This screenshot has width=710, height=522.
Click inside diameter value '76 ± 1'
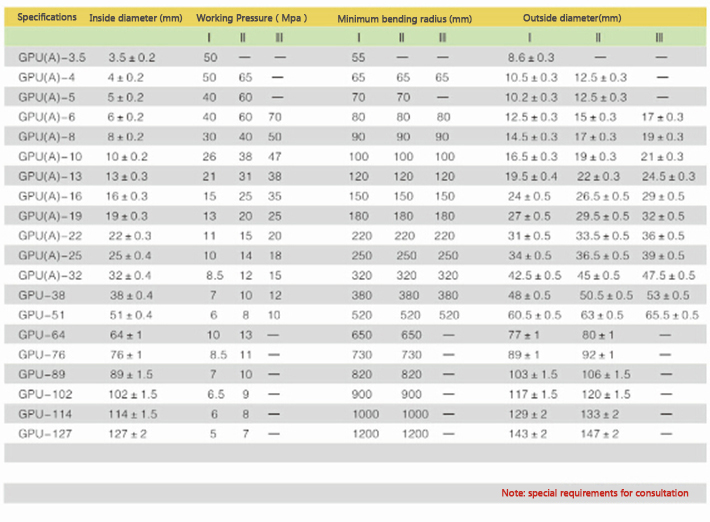pyautogui.click(x=126, y=355)
